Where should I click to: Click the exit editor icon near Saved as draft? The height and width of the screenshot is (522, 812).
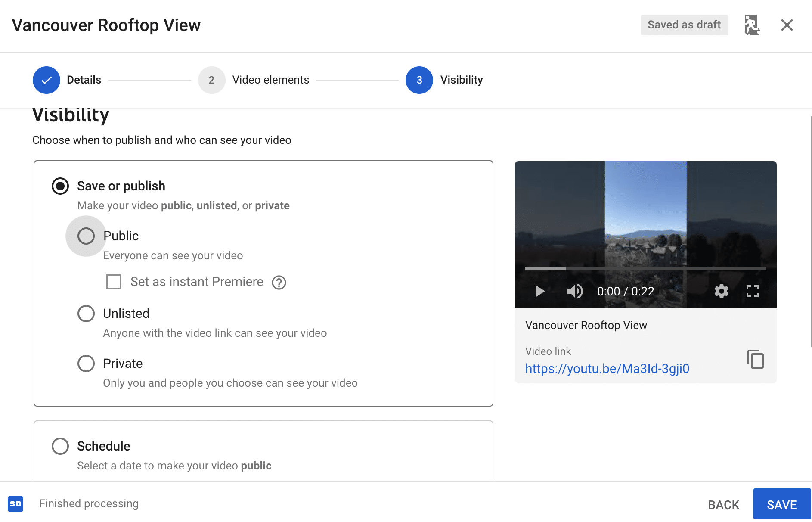click(x=751, y=25)
